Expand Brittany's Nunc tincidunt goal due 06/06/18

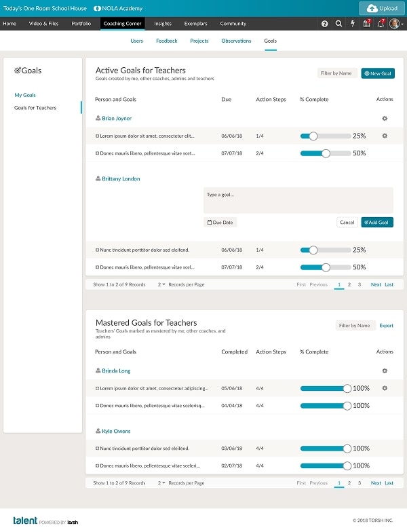pos(98,250)
